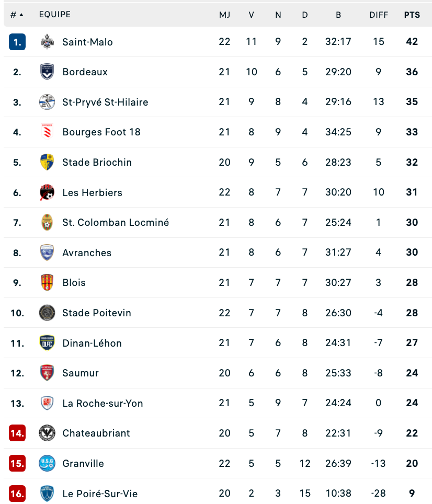
Task: Open the Avranches team link
Action: (87, 253)
